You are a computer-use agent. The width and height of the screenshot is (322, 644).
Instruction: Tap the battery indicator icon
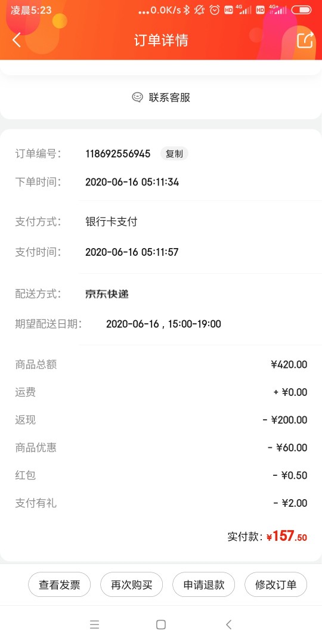[301, 10]
